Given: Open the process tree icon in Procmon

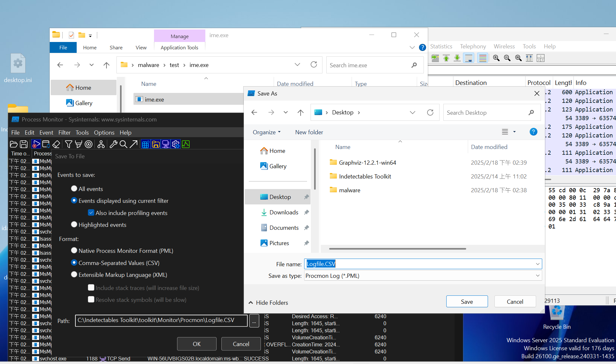Looking at the screenshot, I should coord(101,144).
